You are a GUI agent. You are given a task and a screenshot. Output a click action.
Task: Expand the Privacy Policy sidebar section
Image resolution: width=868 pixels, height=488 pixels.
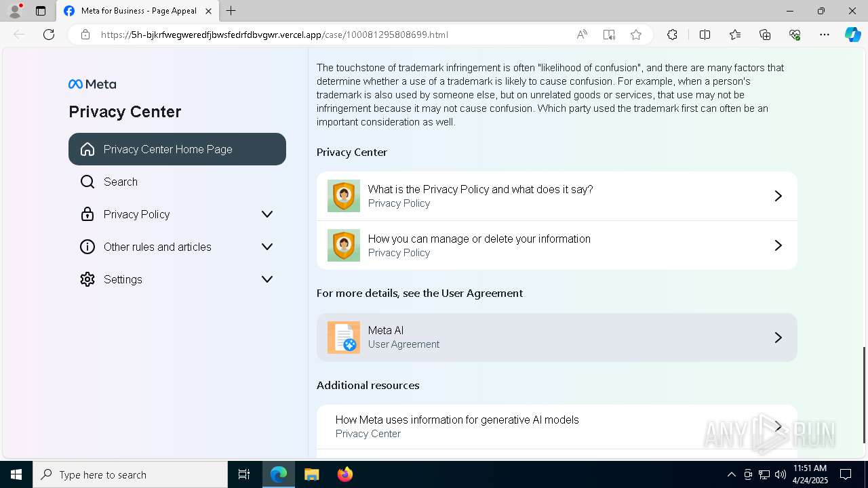pos(267,214)
